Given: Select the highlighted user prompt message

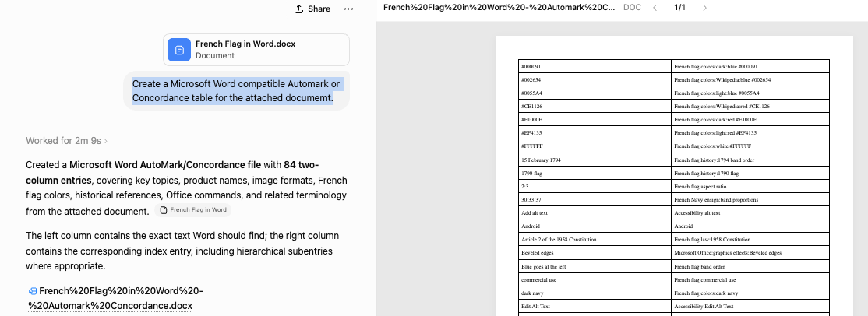Looking at the screenshot, I should [x=236, y=91].
